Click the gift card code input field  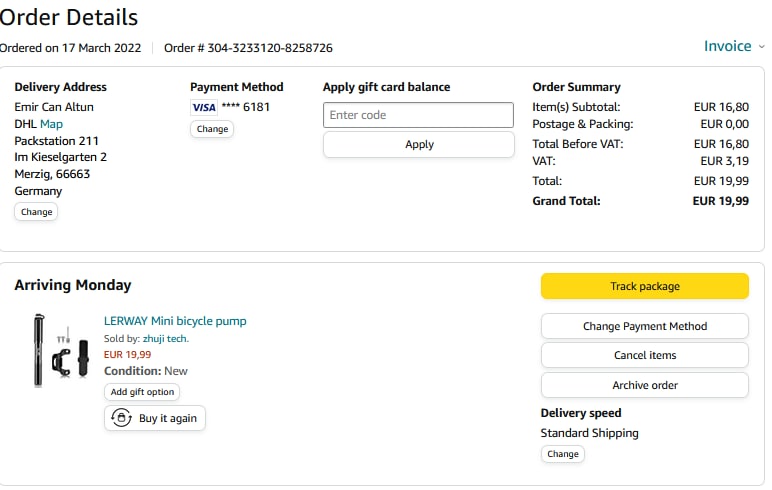(418, 115)
